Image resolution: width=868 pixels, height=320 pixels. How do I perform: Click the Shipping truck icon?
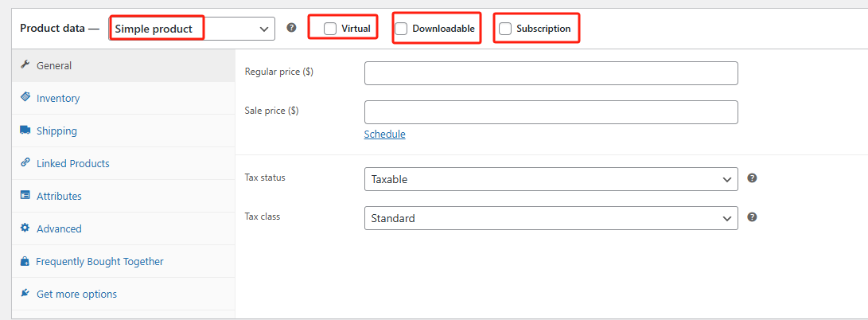[25, 131]
